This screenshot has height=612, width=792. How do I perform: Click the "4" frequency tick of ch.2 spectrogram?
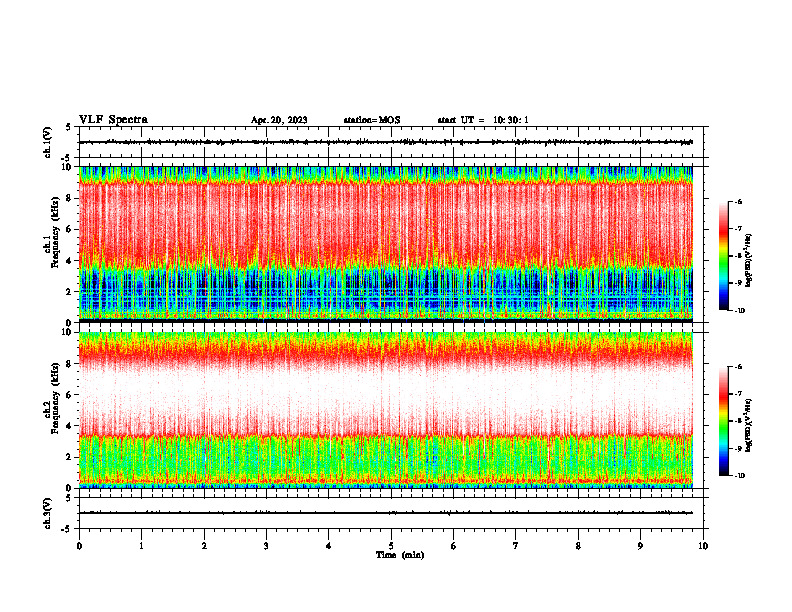[70, 426]
